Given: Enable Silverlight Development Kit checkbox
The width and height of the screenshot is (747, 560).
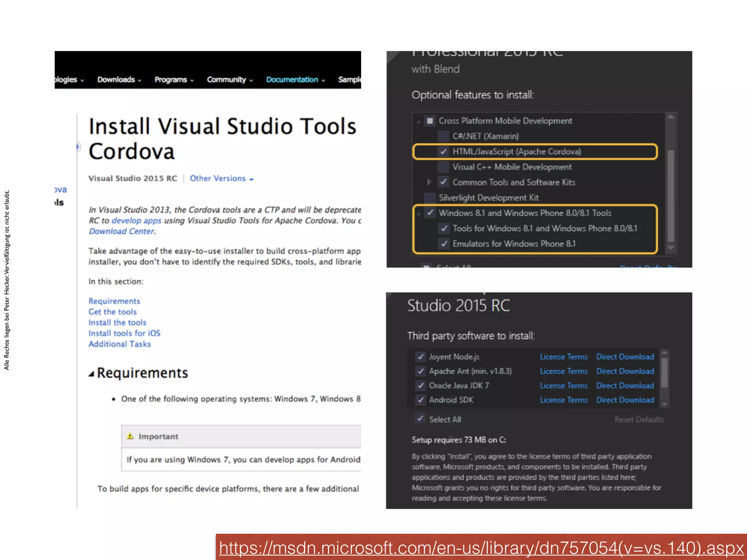Looking at the screenshot, I should [430, 198].
